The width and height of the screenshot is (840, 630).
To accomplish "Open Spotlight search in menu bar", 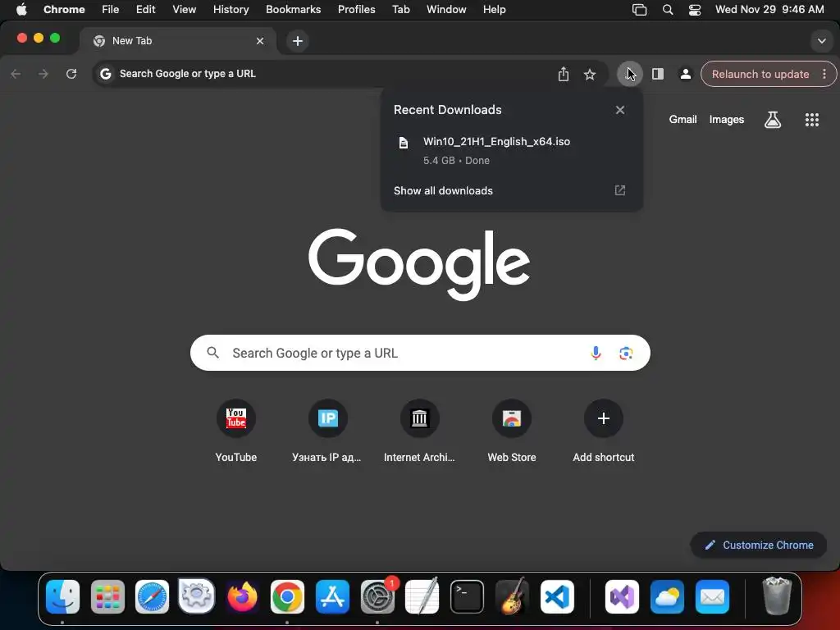I will pyautogui.click(x=668, y=10).
